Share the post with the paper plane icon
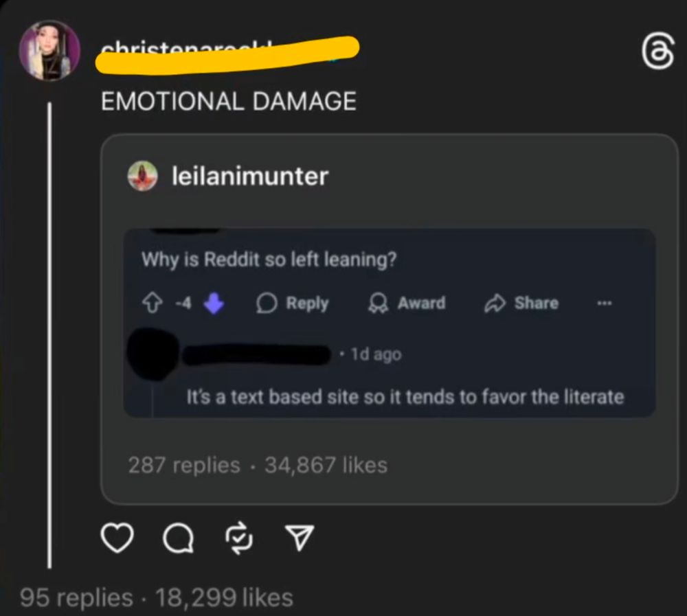This screenshot has width=687, height=616. 300,537
